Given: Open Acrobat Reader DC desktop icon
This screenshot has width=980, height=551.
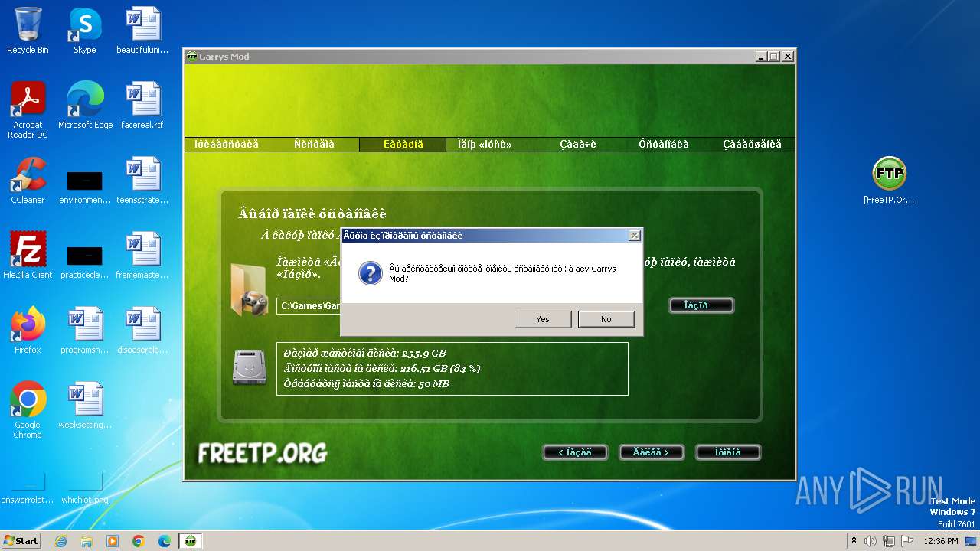Looking at the screenshot, I should [x=28, y=110].
